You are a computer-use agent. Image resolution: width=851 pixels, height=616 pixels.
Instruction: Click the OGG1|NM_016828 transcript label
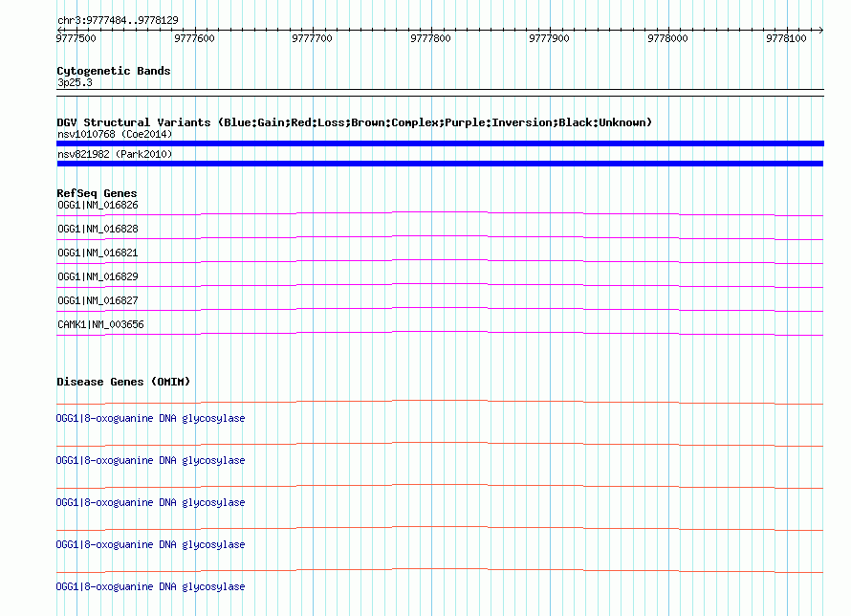98,229
